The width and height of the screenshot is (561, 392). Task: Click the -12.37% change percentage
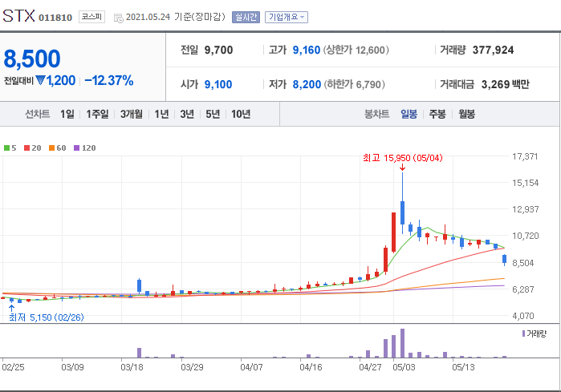(109, 80)
